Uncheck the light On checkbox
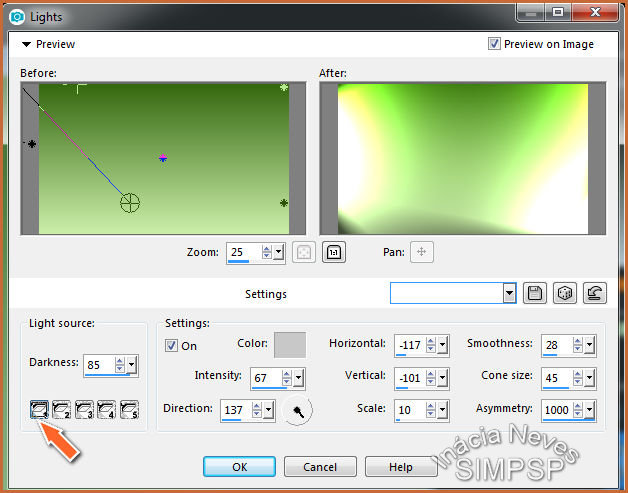628x493 pixels. click(171, 346)
